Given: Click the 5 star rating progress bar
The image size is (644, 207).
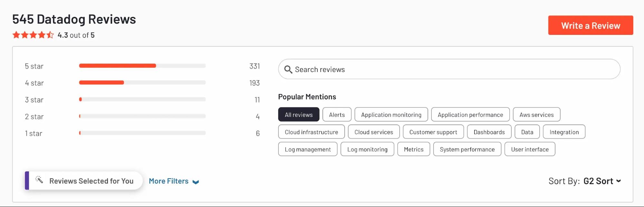Looking at the screenshot, I should 142,66.
